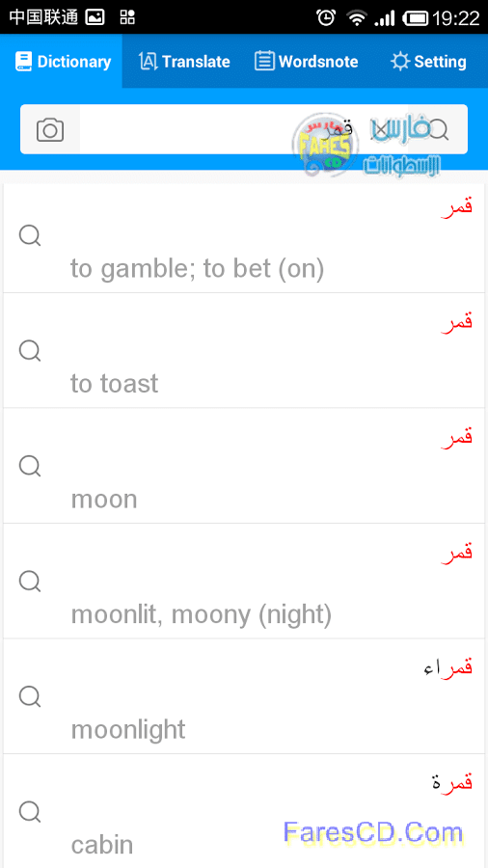This screenshot has height=868, width=488.
Task: Tap the alarm clock status bar icon
Action: point(326,17)
